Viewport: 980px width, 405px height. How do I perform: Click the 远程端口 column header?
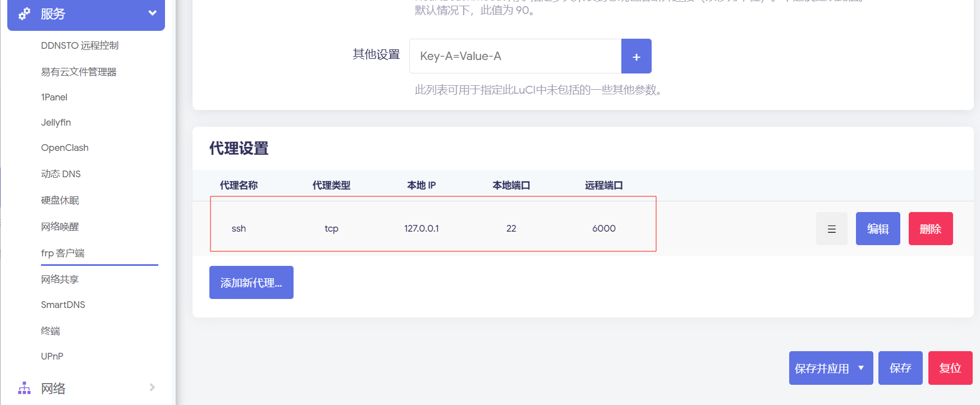(604, 185)
